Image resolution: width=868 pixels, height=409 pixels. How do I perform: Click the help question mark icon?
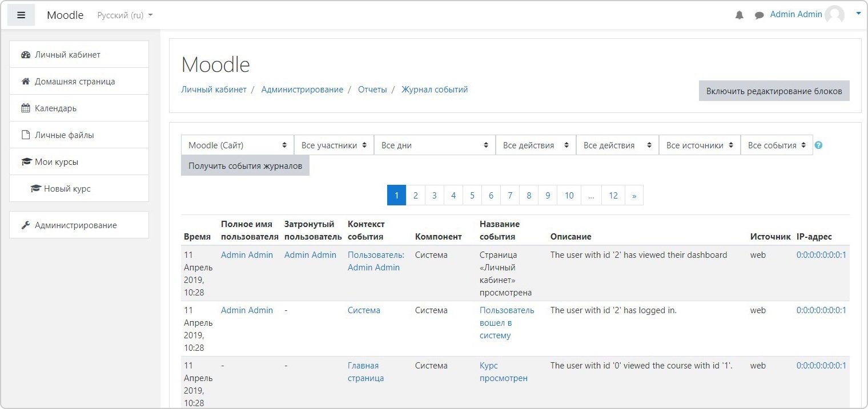point(818,145)
